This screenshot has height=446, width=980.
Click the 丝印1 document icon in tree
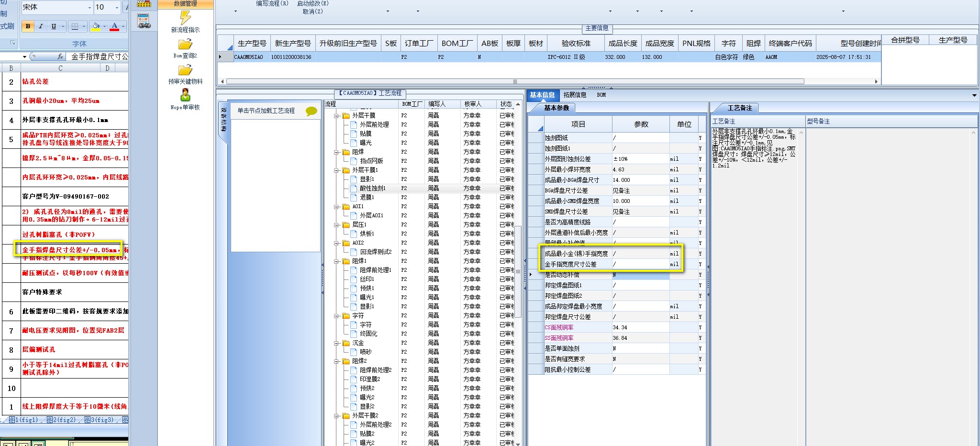pos(354,279)
